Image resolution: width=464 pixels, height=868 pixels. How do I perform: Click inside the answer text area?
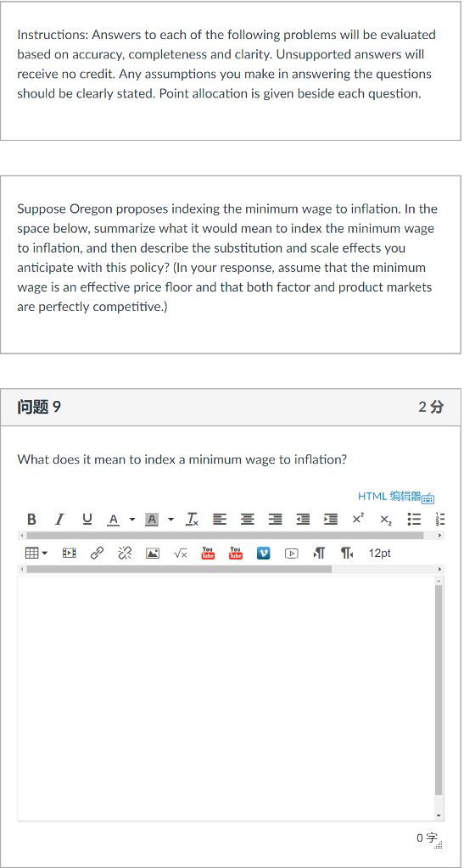coord(226,698)
